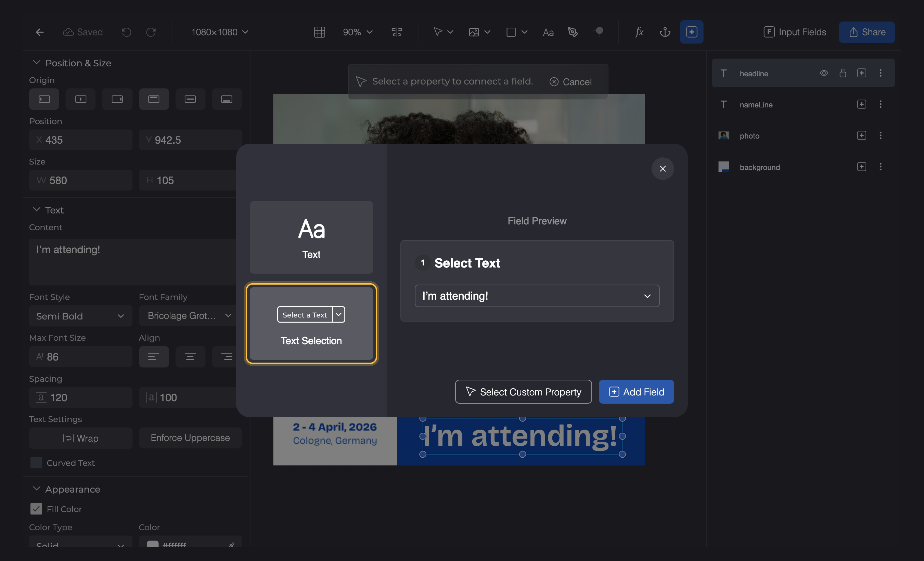Select the background layer row
Image resolution: width=924 pixels, height=561 pixels.
point(803,167)
